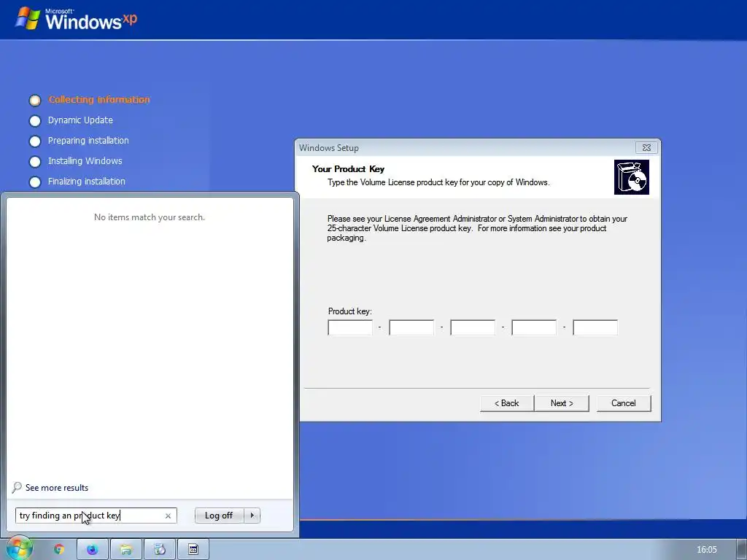The width and height of the screenshot is (747, 560).
Task: Open the file explorer taskbar icon
Action: coord(125,550)
